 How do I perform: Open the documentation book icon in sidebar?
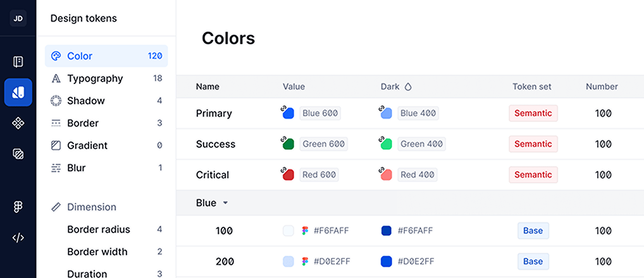18,62
